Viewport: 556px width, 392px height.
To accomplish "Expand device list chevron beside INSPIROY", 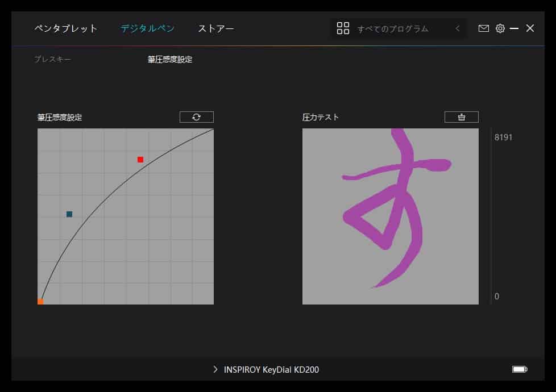I will 215,369.
